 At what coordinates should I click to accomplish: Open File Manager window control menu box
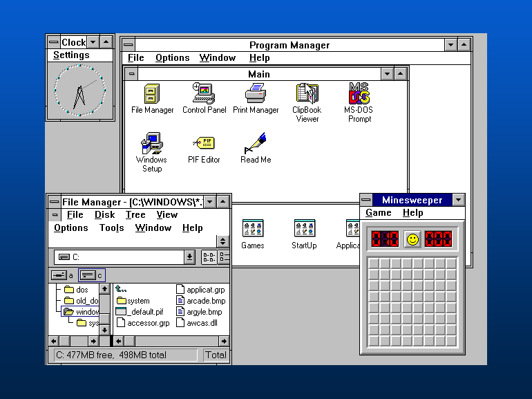(x=55, y=202)
